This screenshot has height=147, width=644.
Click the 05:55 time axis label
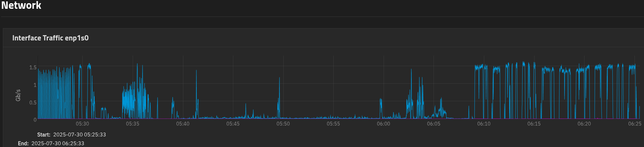point(333,124)
